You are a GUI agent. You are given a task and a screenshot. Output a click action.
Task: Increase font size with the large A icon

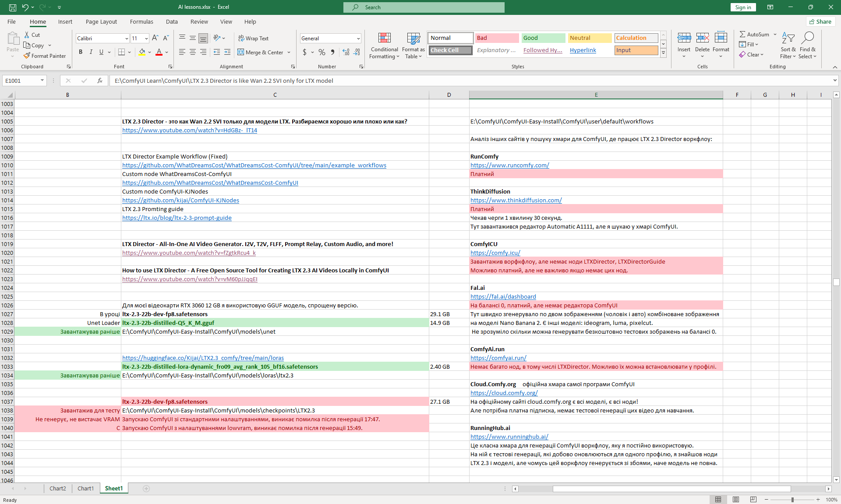[155, 38]
